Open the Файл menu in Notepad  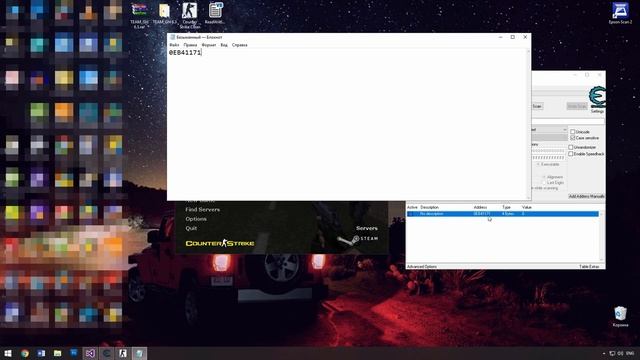click(x=174, y=45)
